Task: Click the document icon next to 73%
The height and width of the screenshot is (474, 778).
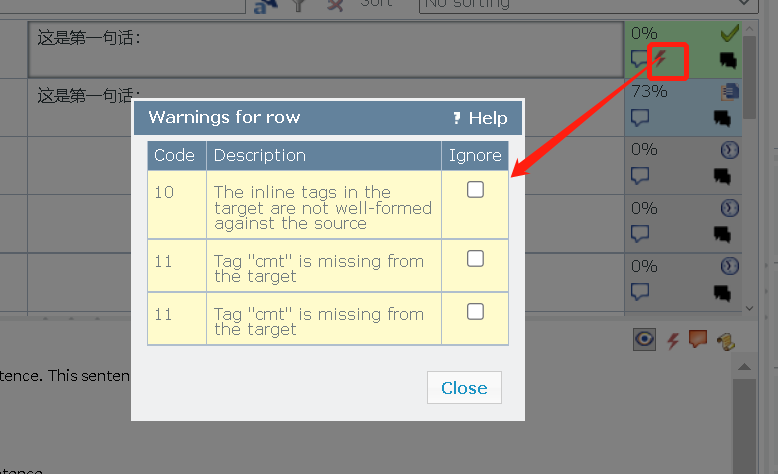Action: 730,92
